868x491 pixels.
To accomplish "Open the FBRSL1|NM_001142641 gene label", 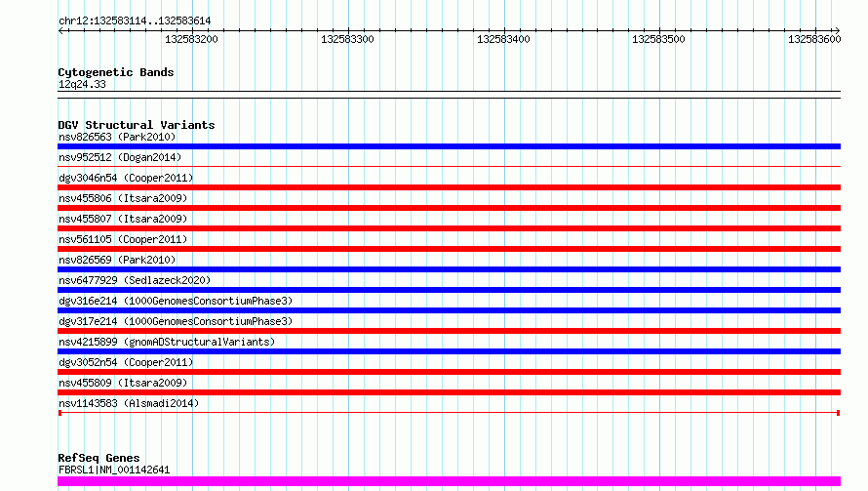I will (x=114, y=470).
